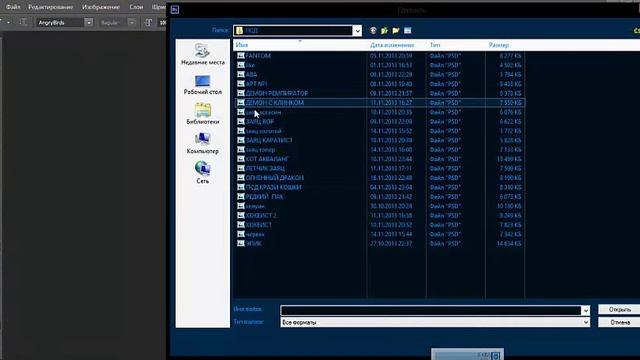Select the заяц золотой file

(264, 131)
